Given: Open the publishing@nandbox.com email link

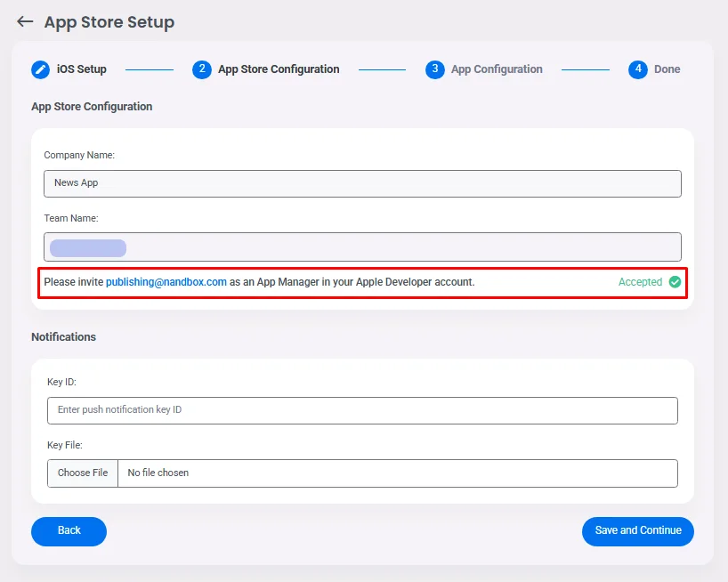Looking at the screenshot, I should (x=166, y=282).
